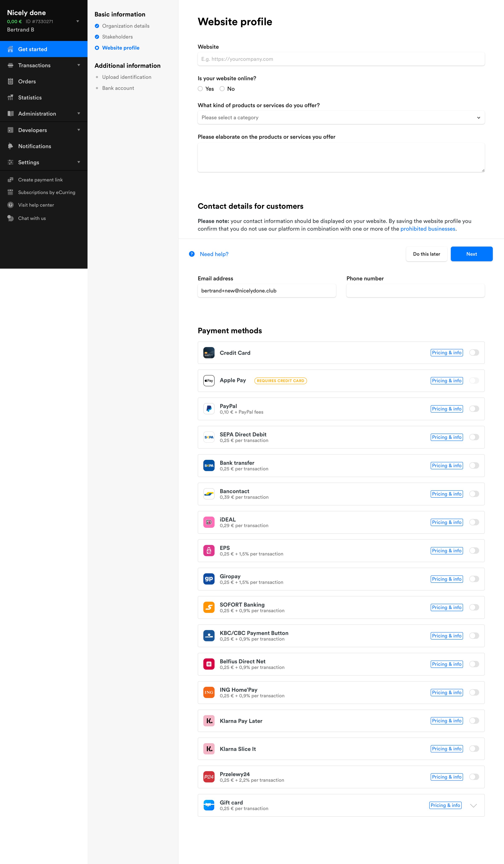Click the Orders clipboard icon
The image size is (504, 864).
tap(11, 81)
